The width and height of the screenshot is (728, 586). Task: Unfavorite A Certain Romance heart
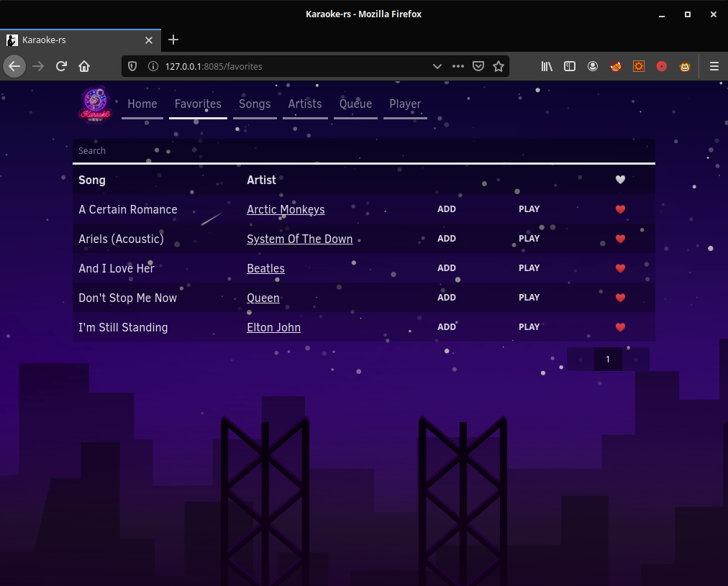pyautogui.click(x=620, y=210)
